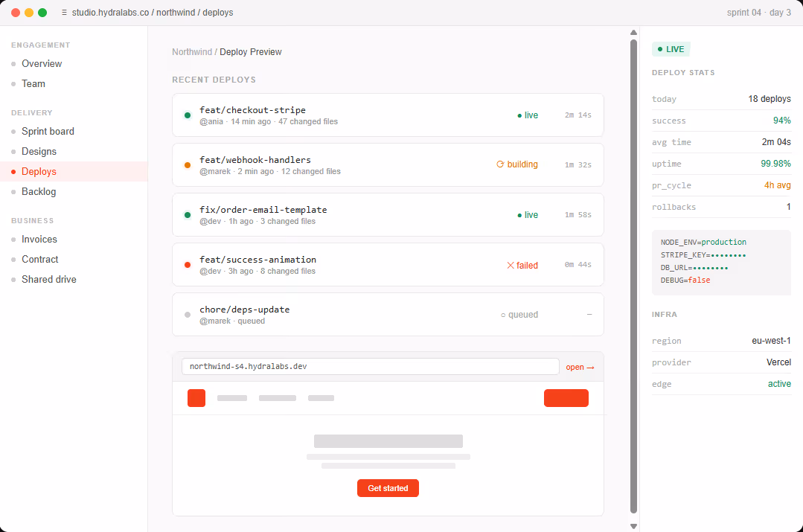Click the 94% success value

pos(782,121)
